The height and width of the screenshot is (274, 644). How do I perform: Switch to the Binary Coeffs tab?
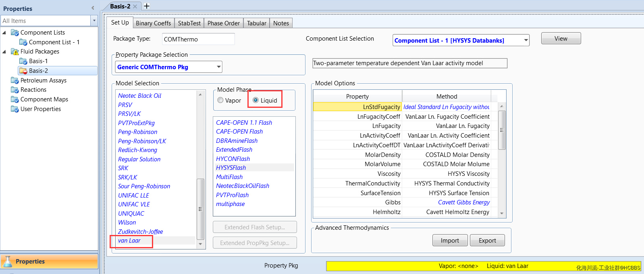click(x=153, y=23)
